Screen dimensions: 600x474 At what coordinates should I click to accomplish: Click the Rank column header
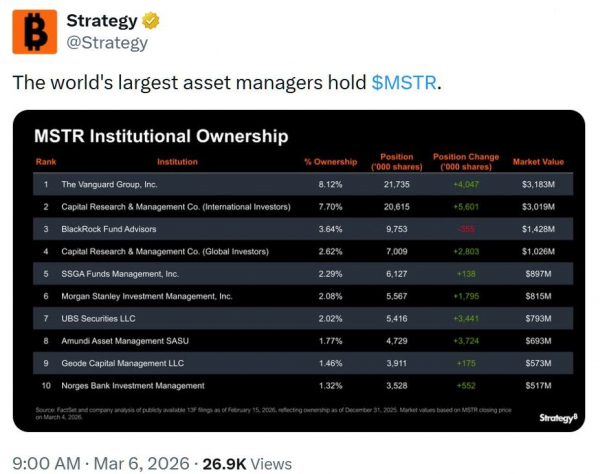(46, 162)
